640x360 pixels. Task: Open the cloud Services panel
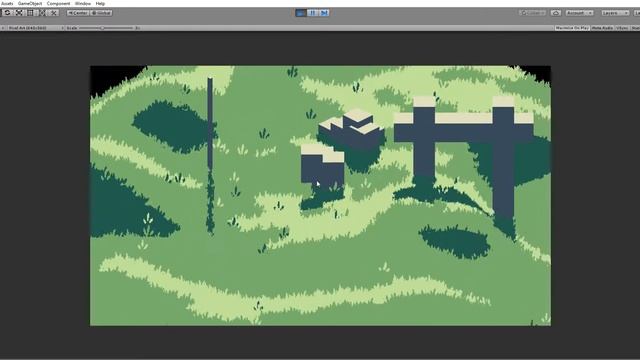pos(556,13)
